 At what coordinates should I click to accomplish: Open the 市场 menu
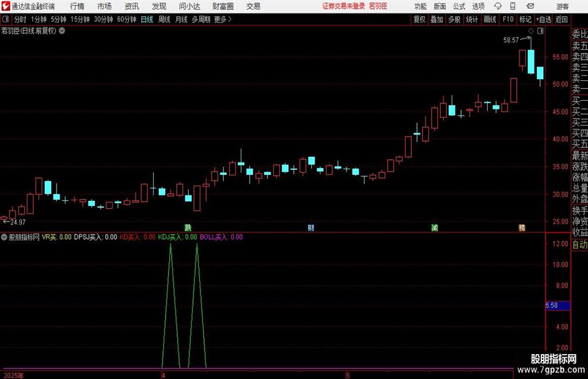pos(105,6)
